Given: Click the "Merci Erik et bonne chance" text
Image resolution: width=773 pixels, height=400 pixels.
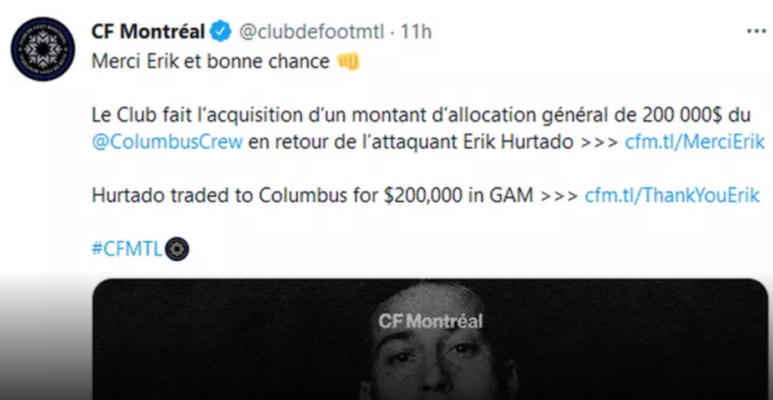Looking at the screenshot, I should [210, 62].
